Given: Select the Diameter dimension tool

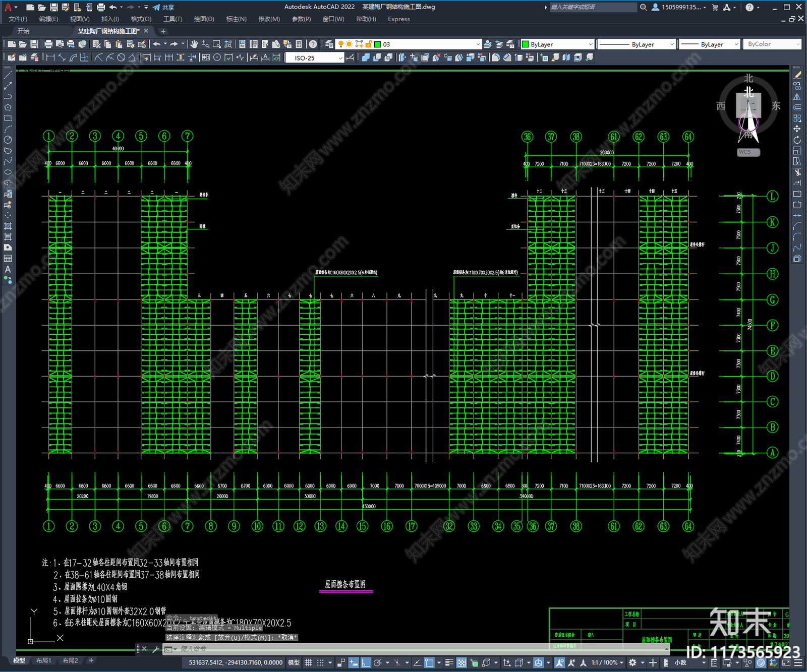Looking at the screenshot, I should click(121, 57).
